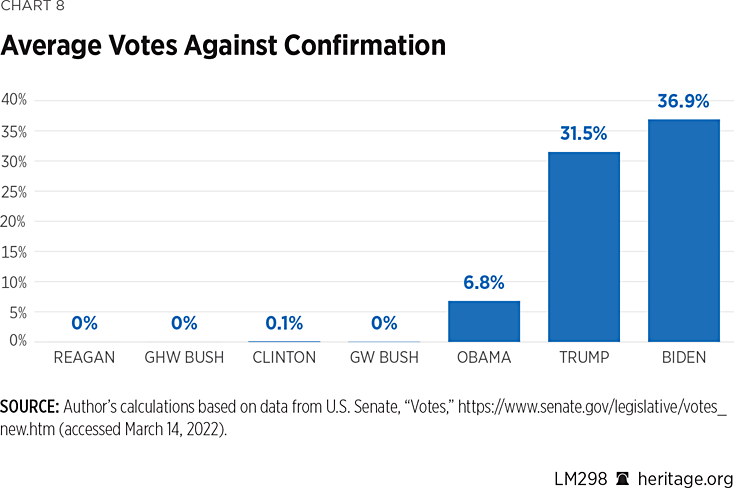734x488 pixels.
Task: Click the 0% label above REAGAN
Action: coord(84,323)
